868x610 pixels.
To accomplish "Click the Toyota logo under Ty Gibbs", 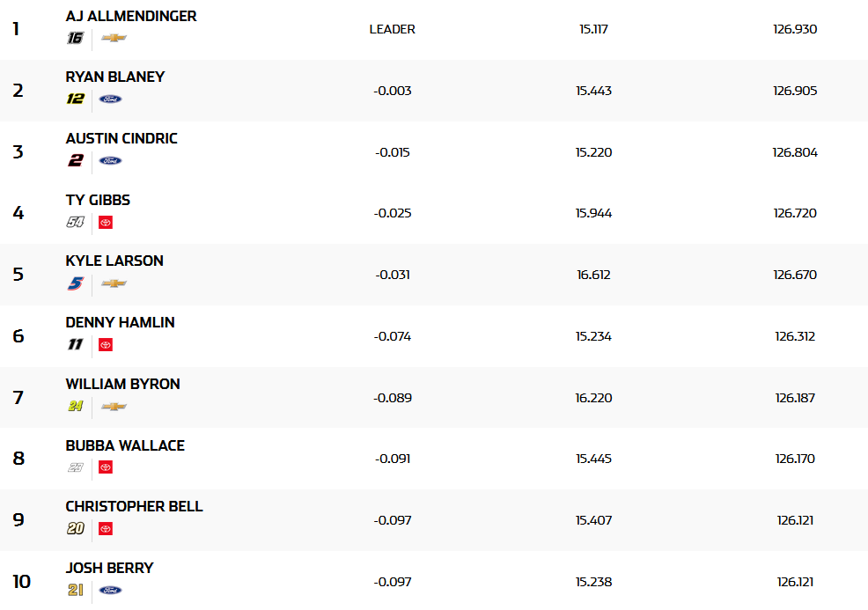I will click(x=106, y=223).
